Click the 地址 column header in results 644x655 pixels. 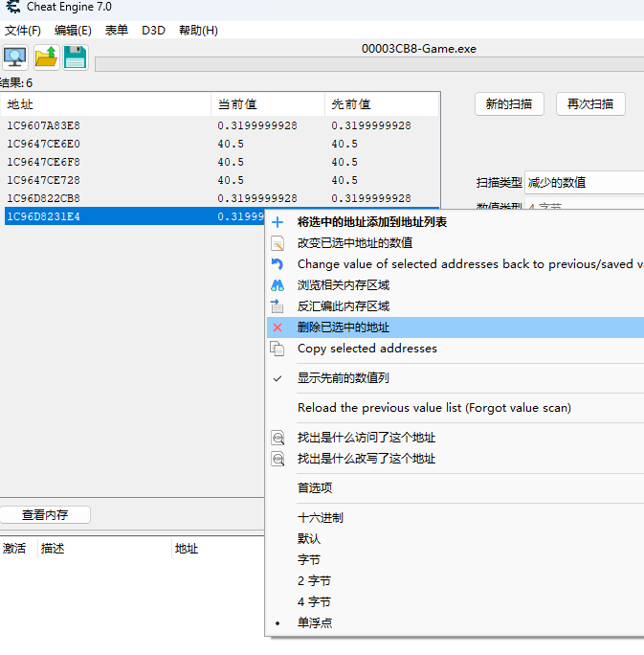(x=106, y=104)
